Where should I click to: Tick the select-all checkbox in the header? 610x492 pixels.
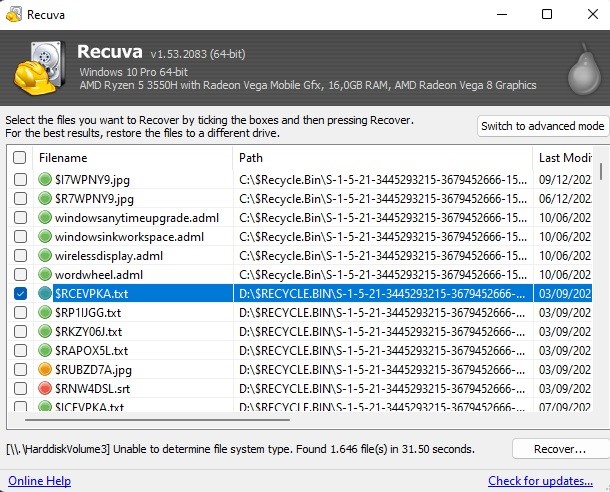[19, 158]
